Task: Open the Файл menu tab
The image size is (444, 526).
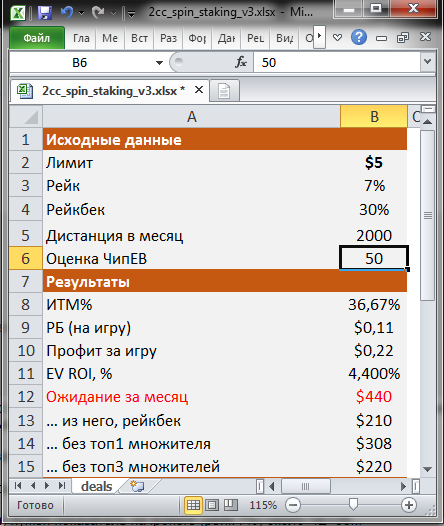Action: point(37,38)
